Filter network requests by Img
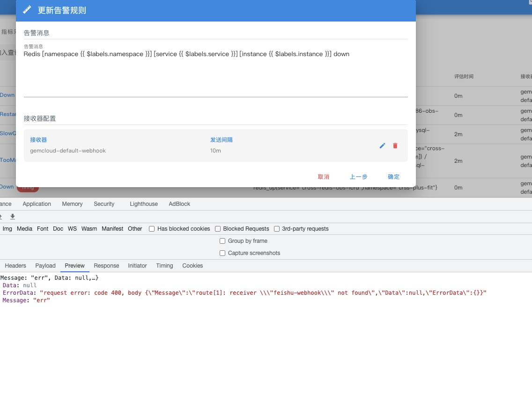Viewport: 532px width, 393px height. (7, 229)
